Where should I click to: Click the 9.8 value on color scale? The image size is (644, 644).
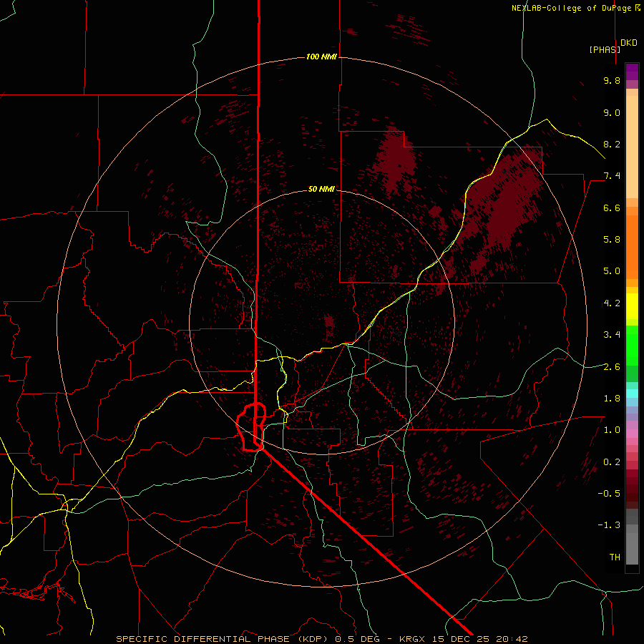click(612, 80)
